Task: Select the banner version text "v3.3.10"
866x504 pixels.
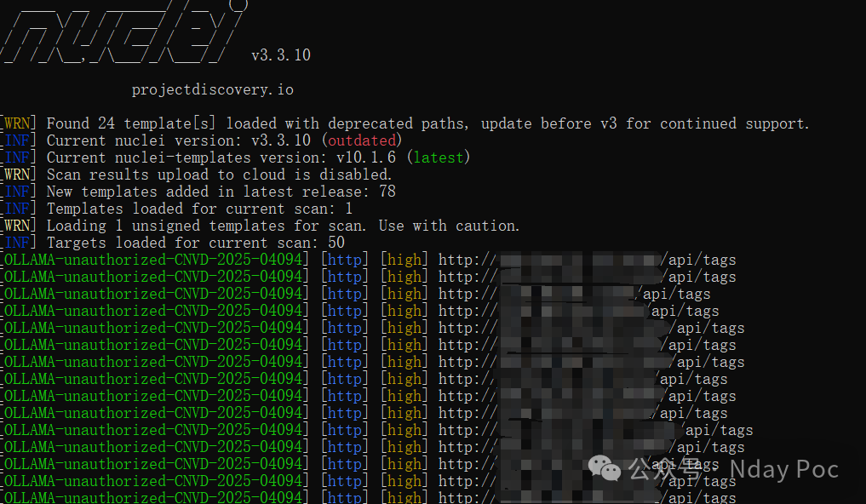Action: (x=281, y=55)
